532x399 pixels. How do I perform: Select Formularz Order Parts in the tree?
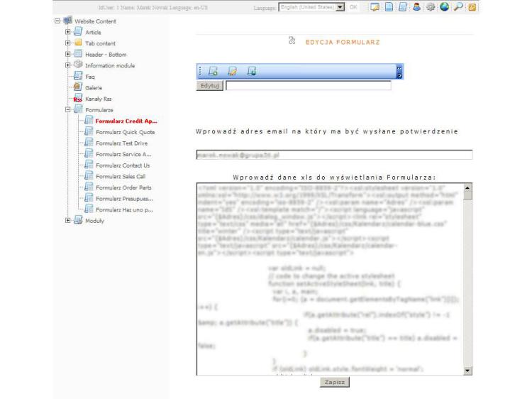(x=123, y=187)
